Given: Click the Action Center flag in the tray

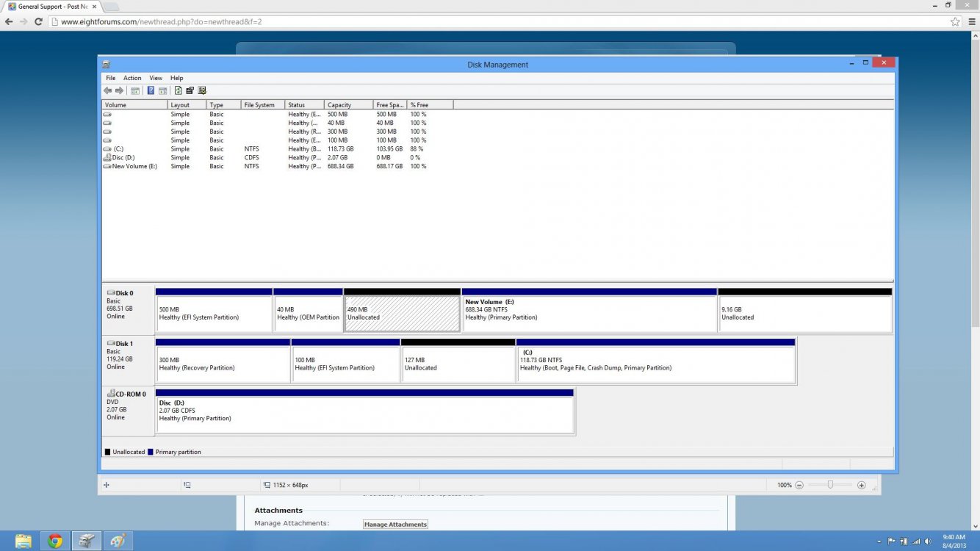Looking at the screenshot, I should click(892, 541).
